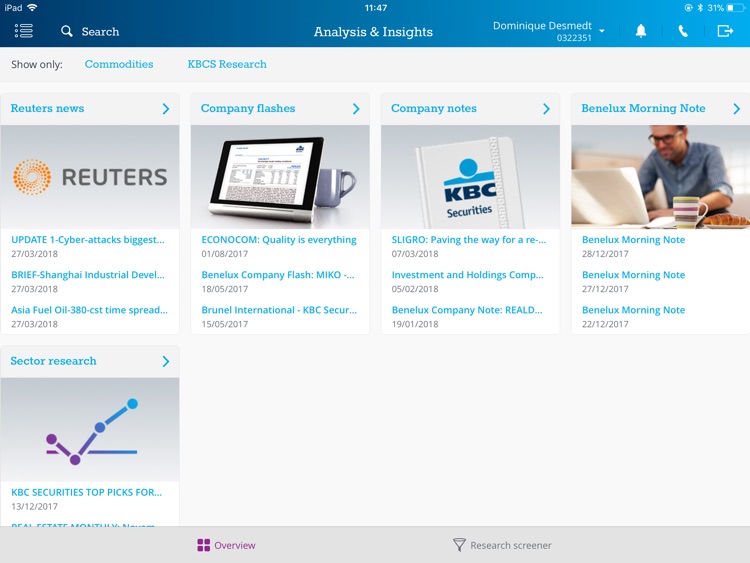Switch to the Overview tab
The width and height of the screenshot is (750, 563).
pos(226,545)
